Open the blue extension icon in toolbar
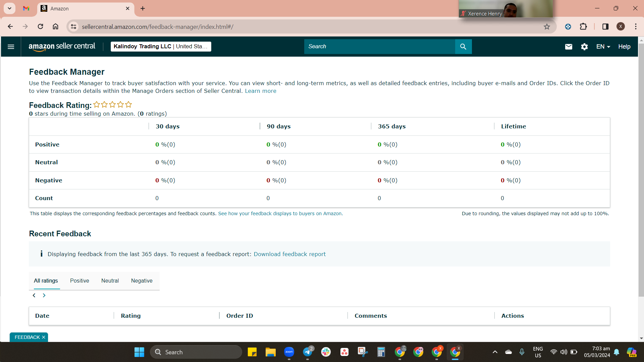The width and height of the screenshot is (644, 362). tap(568, 26)
